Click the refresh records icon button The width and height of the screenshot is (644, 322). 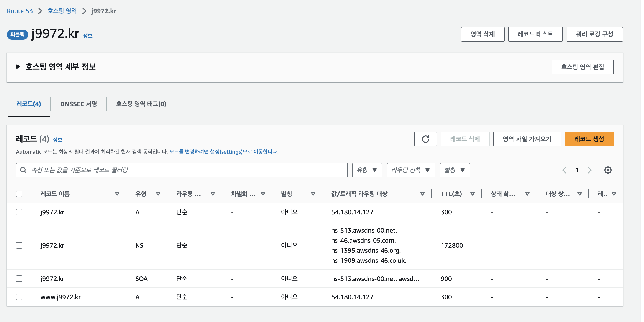tap(425, 139)
